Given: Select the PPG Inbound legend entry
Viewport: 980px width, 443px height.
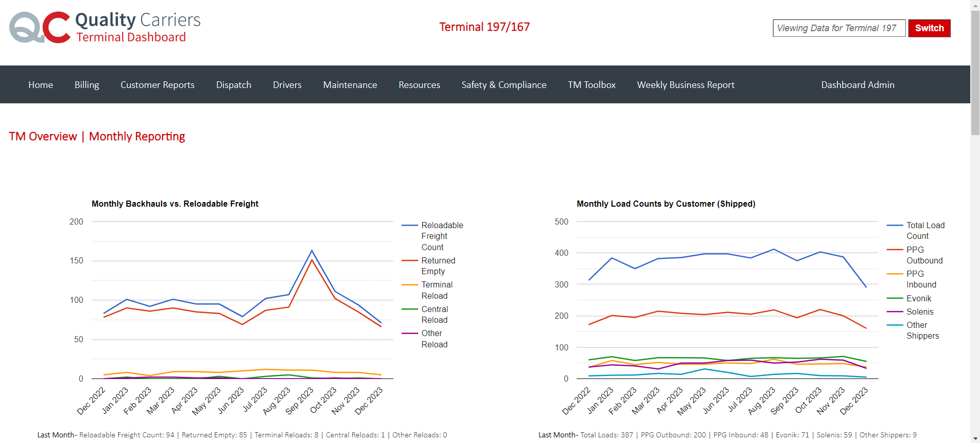Looking at the screenshot, I should point(912,279).
